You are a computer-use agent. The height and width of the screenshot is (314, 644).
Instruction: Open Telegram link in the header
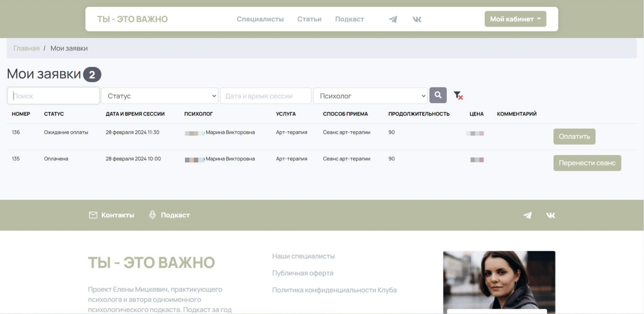(393, 19)
